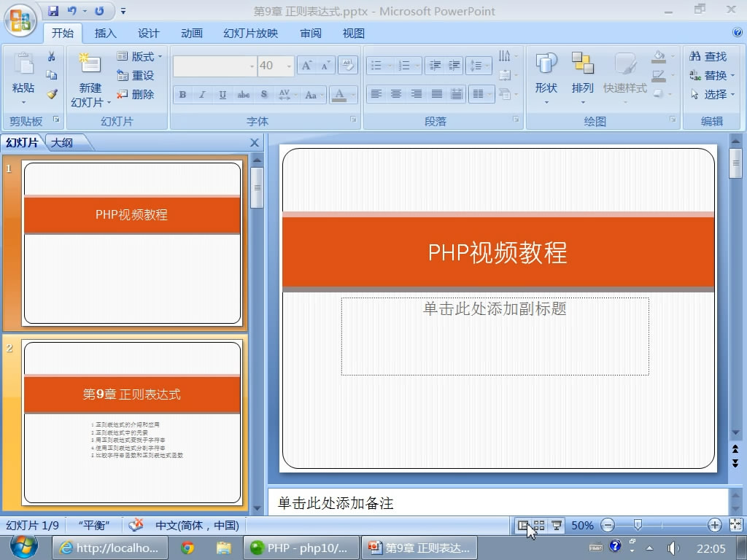Image resolution: width=747 pixels, height=560 pixels.
Task: Toggle text shadow formatting
Action: tap(264, 95)
